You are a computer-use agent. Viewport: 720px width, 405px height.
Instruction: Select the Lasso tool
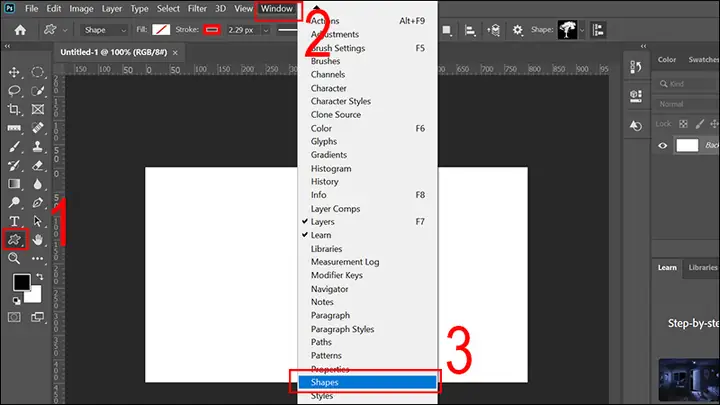pyautogui.click(x=14, y=90)
